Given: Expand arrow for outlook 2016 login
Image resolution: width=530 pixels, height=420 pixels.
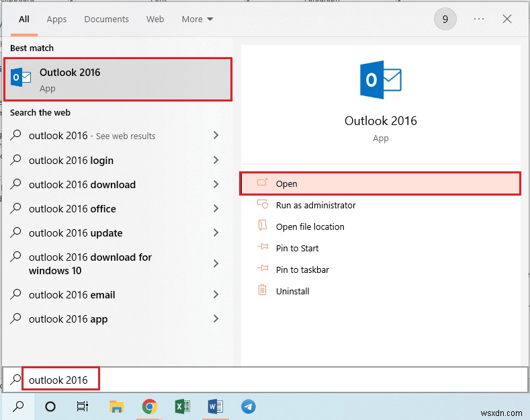Looking at the screenshot, I should click(x=216, y=160).
